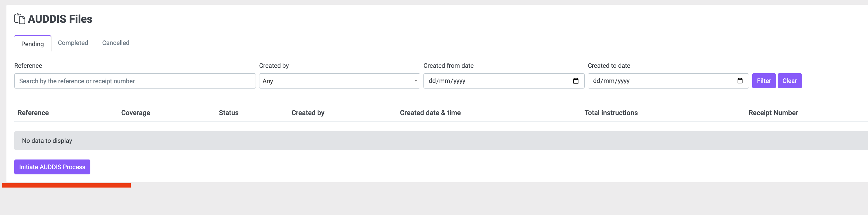Switch to the Pending tab
This screenshot has width=868, height=215.
pyautogui.click(x=32, y=44)
